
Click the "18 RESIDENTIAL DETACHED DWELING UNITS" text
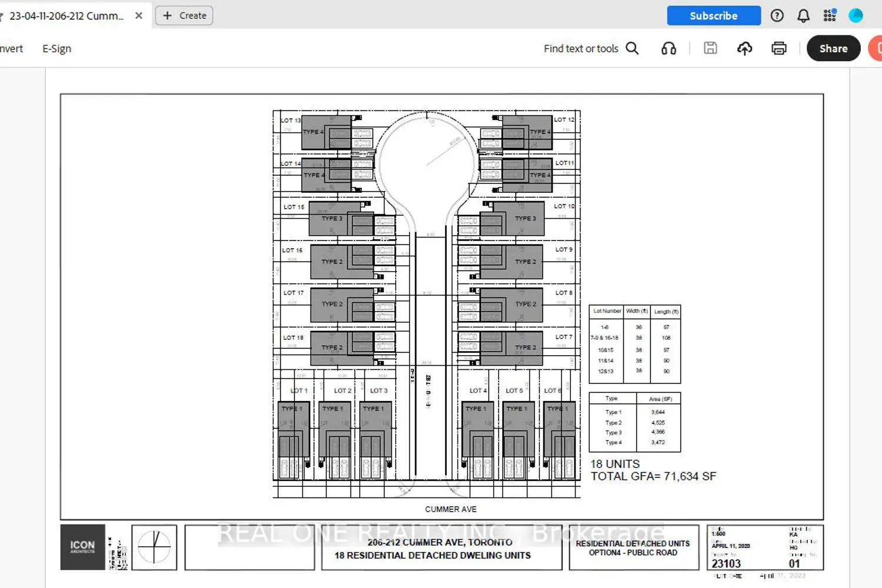coord(433,555)
